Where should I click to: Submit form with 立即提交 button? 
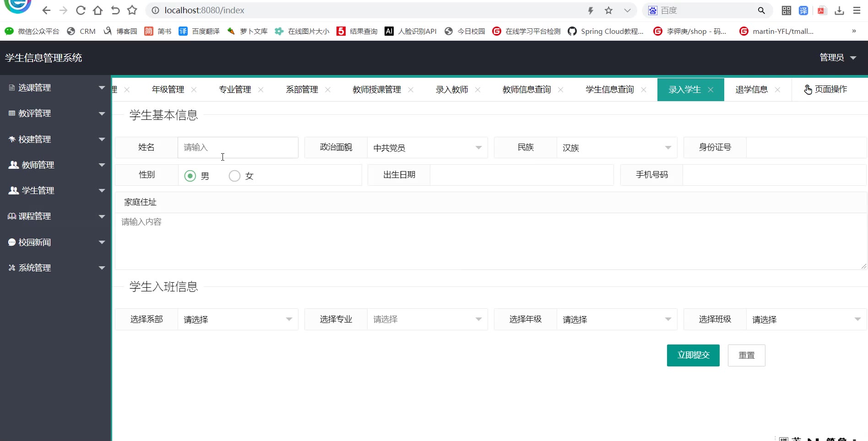point(693,355)
